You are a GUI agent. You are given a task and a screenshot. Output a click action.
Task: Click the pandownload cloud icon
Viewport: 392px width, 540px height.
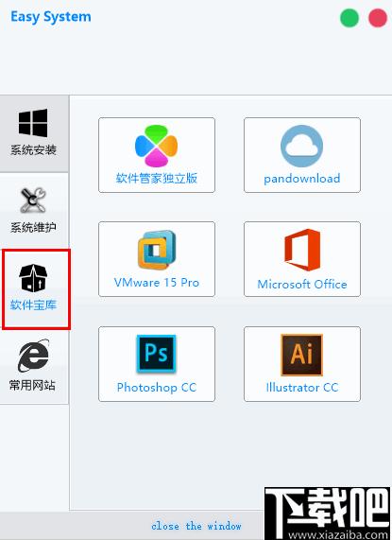302,146
